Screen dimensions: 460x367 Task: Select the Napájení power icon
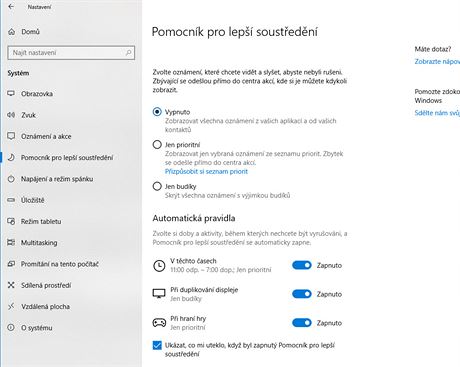11,179
